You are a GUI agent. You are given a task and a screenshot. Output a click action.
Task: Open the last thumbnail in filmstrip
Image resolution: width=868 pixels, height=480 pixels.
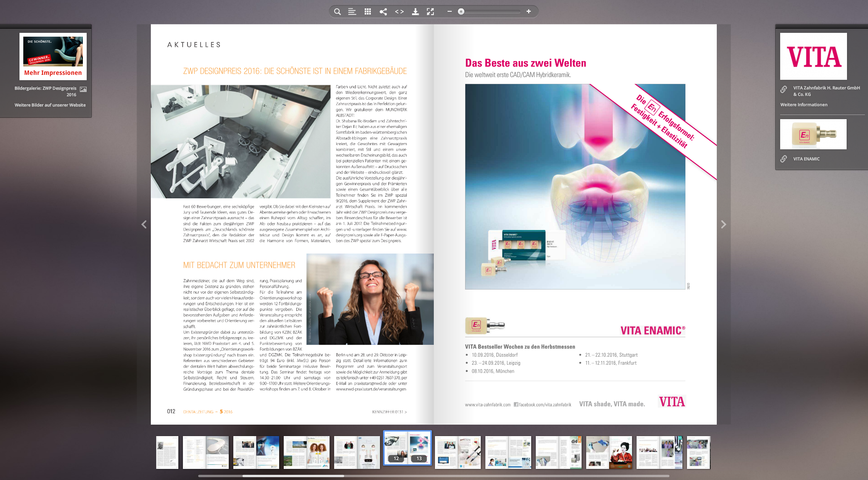tap(698, 453)
